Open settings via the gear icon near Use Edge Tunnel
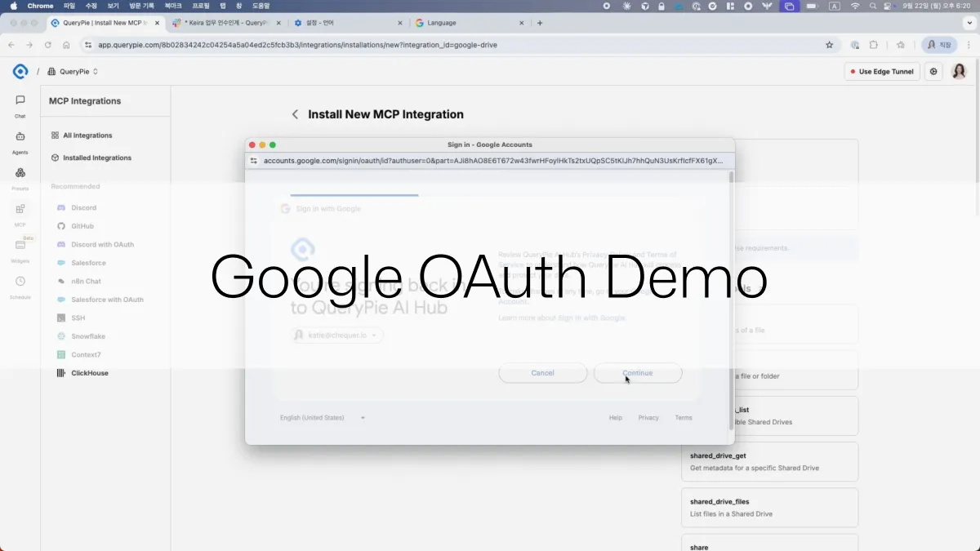The width and height of the screenshot is (980, 551). (x=933, y=71)
